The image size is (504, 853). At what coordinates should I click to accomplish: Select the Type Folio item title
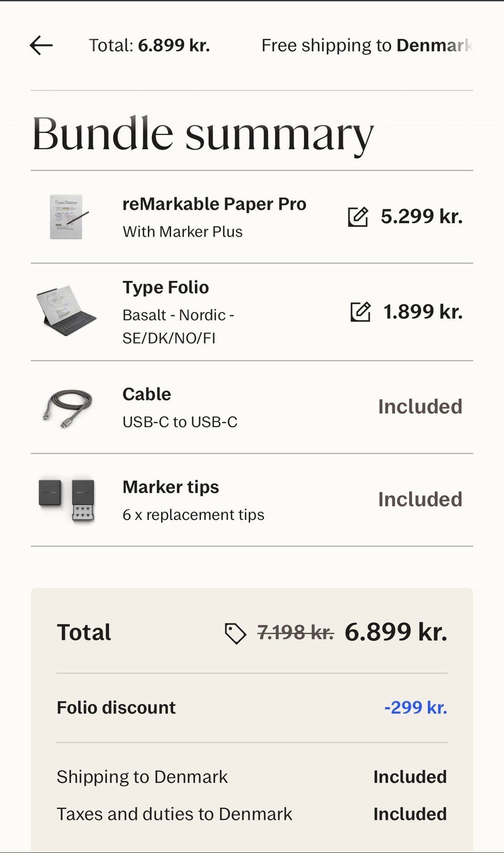coord(165,287)
